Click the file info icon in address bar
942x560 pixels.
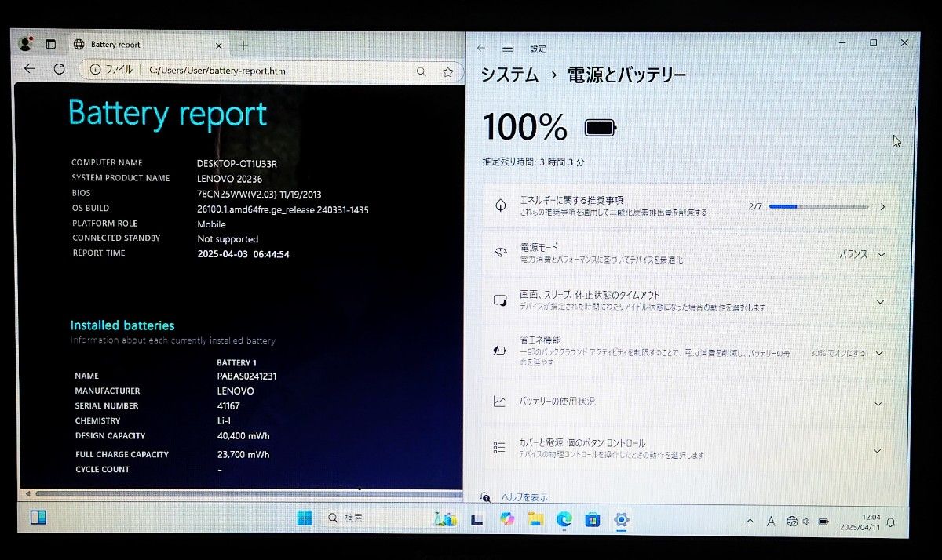pos(95,70)
